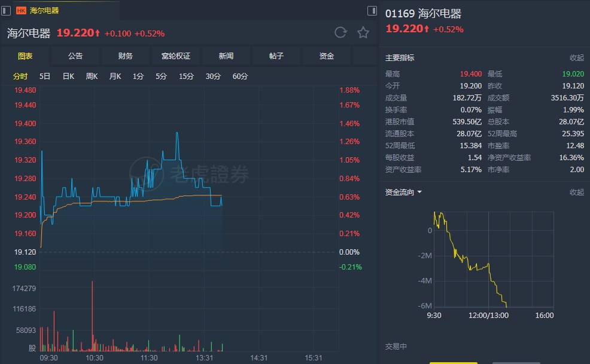Go to the 新闻 tab

click(x=226, y=56)
